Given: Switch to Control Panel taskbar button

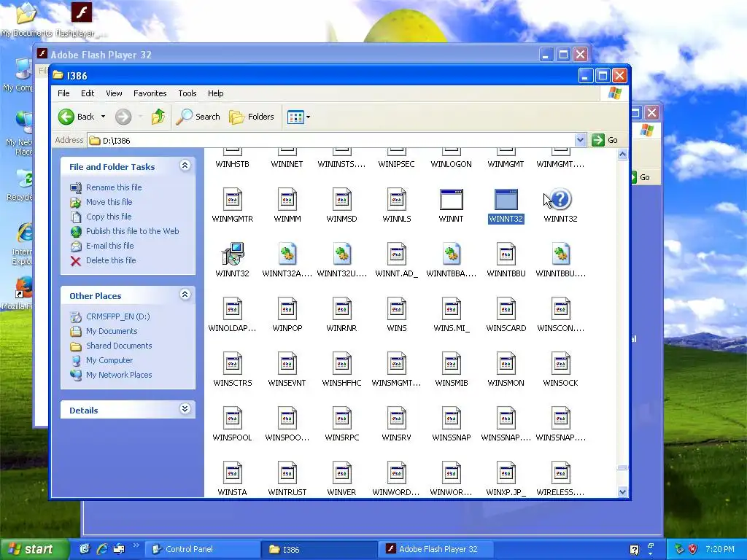Looking at the screenshot, I should click(x=203, y=549).
